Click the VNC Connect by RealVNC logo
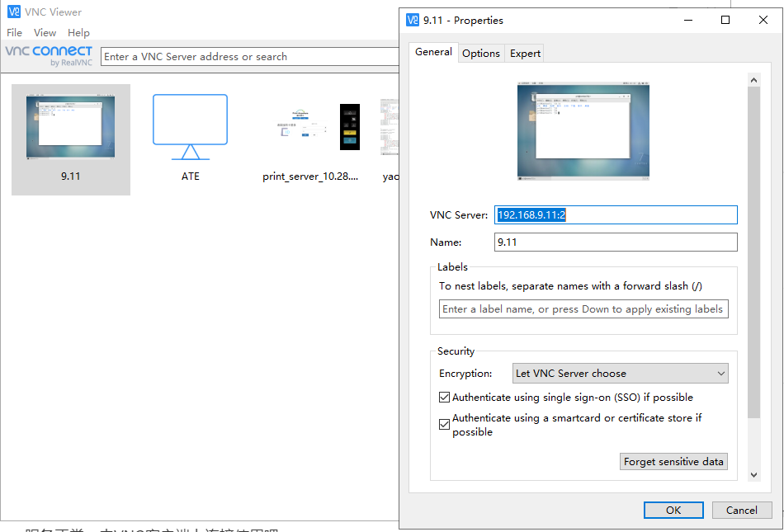This screenshot has width=784, height=532. click(49, 55)
